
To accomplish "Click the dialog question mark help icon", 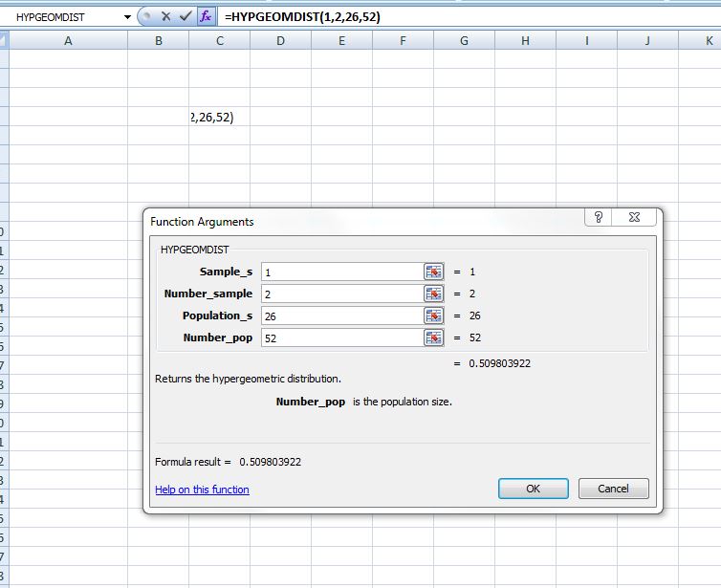I will click(x=599, y=218).
